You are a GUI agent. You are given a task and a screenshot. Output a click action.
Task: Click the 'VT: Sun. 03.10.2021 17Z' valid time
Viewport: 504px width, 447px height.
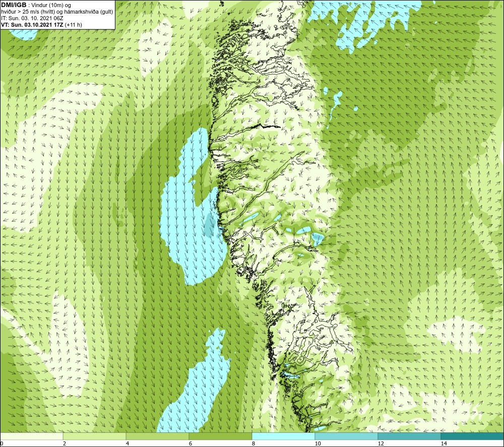tap(32, 25)
